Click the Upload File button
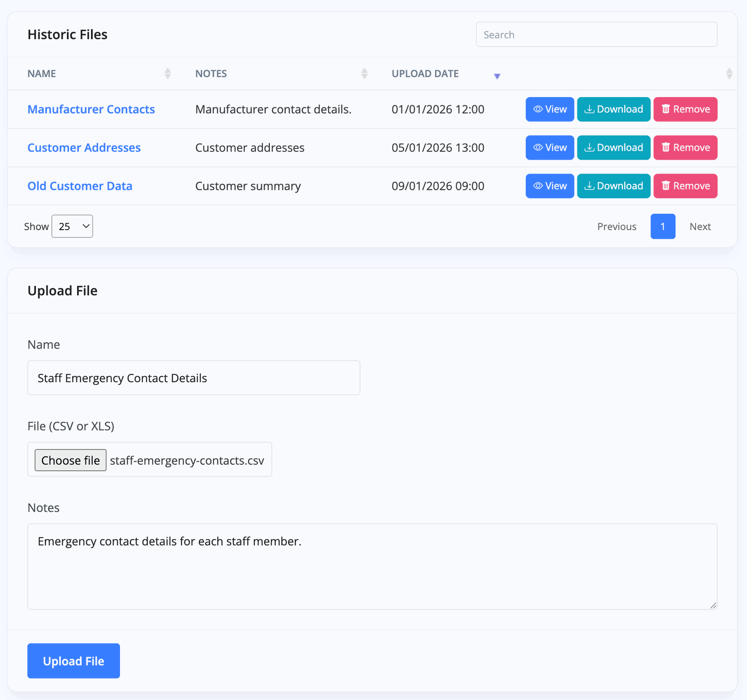 [x=73, y=661]
